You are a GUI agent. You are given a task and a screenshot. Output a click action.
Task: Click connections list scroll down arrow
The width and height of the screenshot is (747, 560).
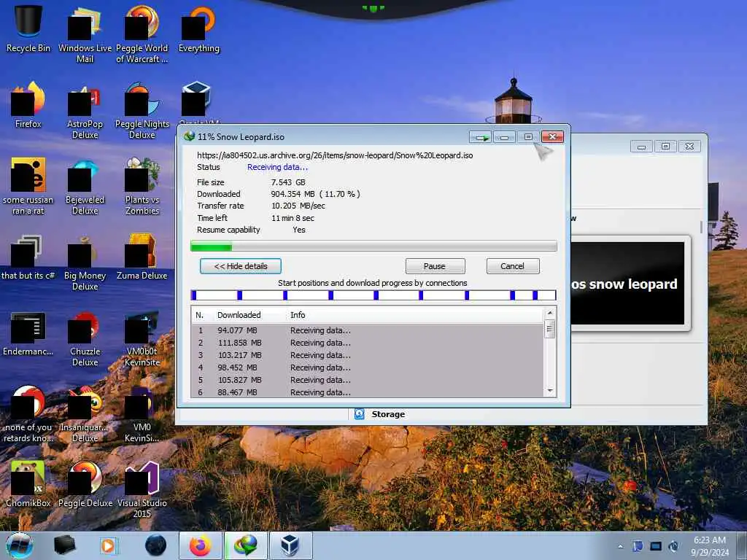tap(550, 391)
